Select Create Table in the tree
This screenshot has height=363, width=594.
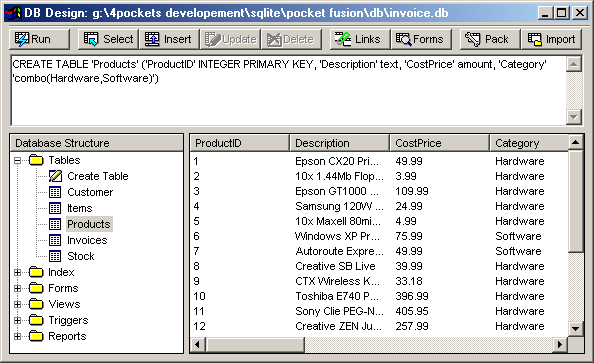(x=98, y=176)
